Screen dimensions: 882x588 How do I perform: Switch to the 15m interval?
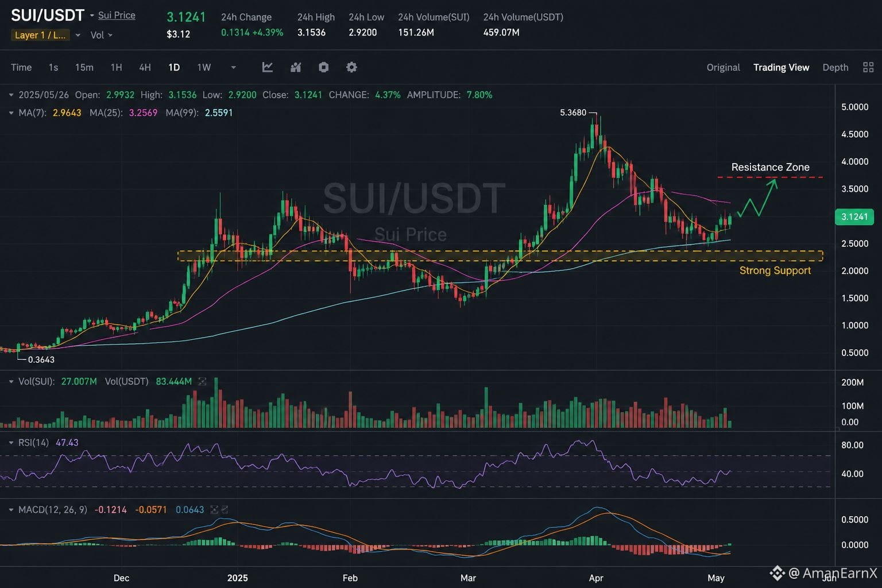pos(84,67)
